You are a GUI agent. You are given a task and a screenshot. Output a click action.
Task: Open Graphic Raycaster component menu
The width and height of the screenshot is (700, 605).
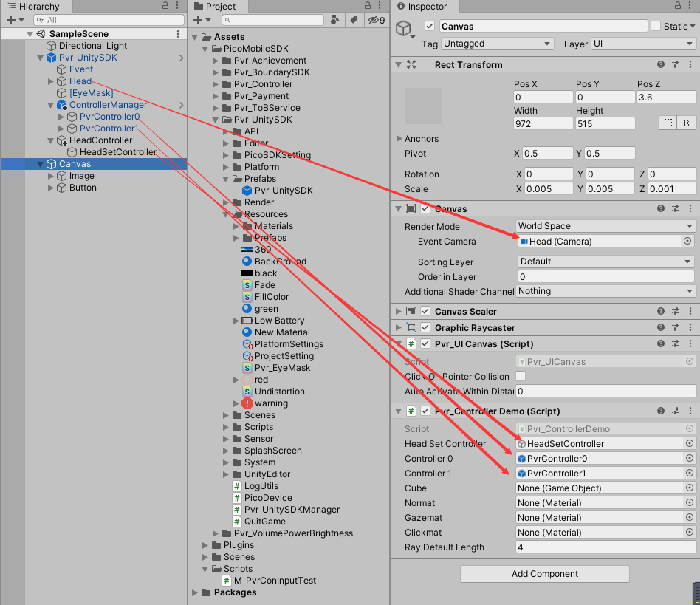point(690,327)
